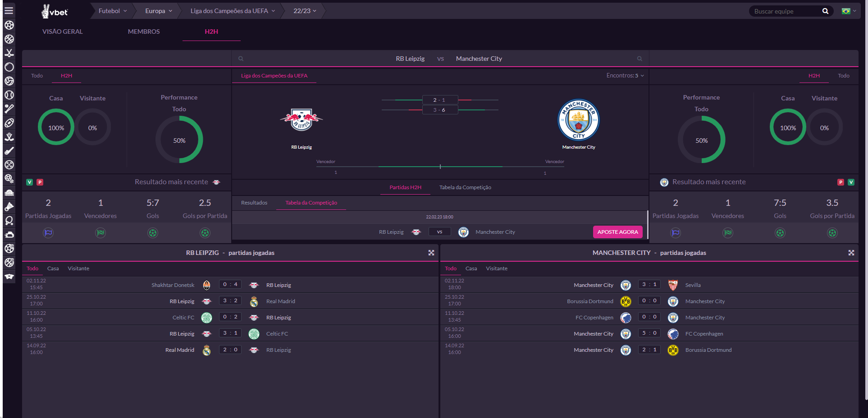Open the 22/23 season dropdown
Image resolution: width=868 pixels, height=418 pixels.
[x=305, y=11]
